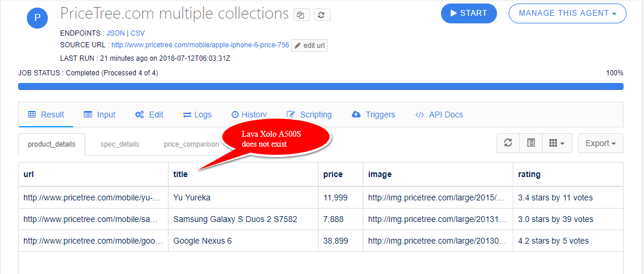Click the list view icon button
This screenshot has width=644, height=274.
pyautogui.click(x=531, y=143)
